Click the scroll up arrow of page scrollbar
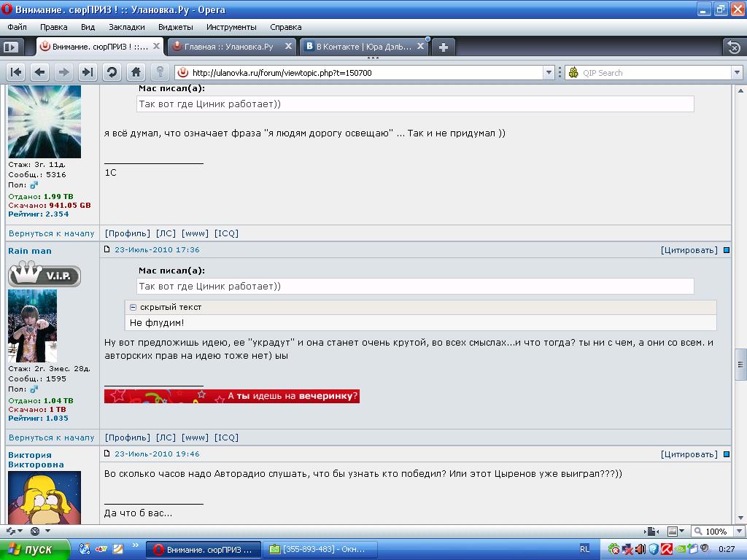This screenshot has width=747, height=560. click(740, 90)
